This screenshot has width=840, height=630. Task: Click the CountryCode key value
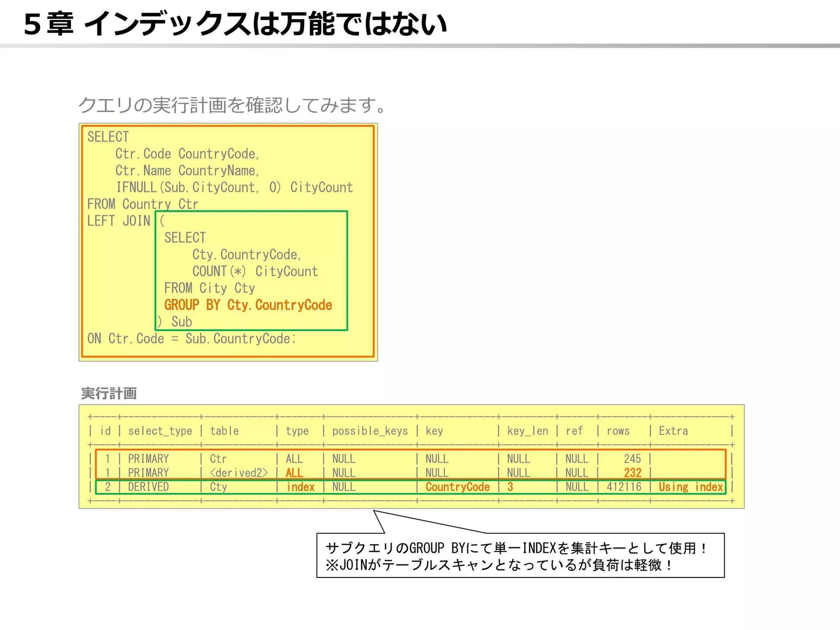[457, 487]
